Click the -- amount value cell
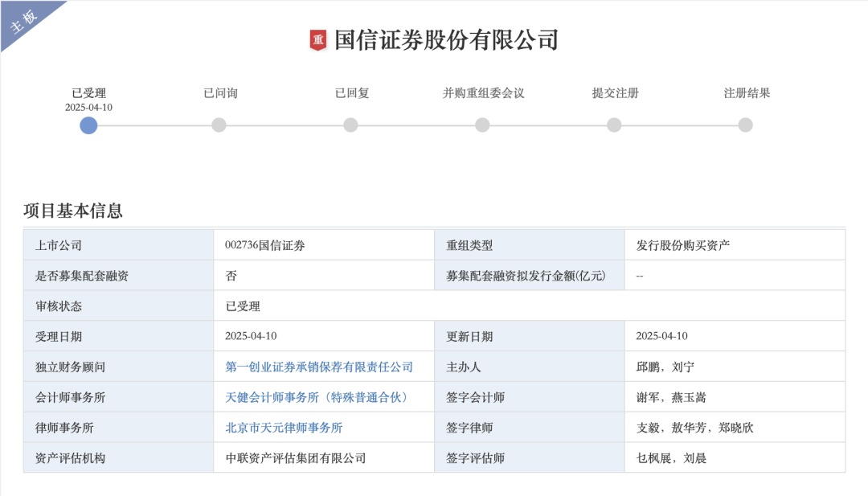 tap(735, 276)
